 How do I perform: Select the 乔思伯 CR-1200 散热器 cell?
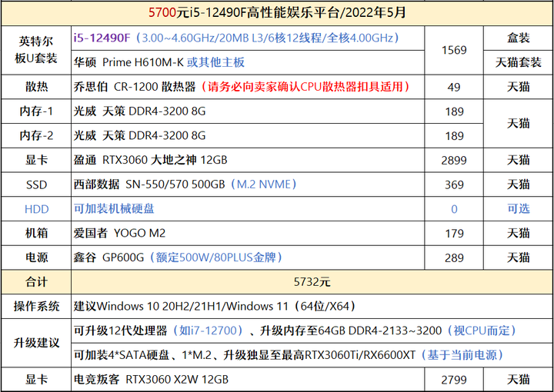[247, 87]
